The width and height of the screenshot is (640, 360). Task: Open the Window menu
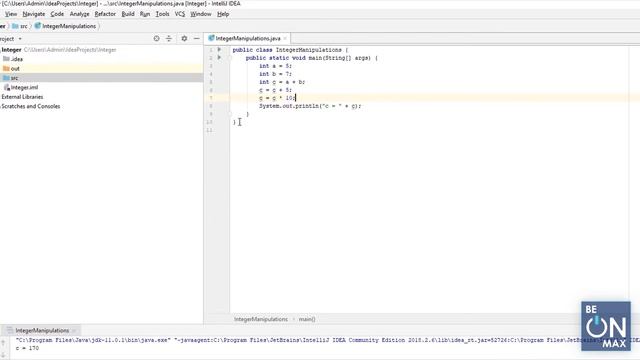pos(200,14)
